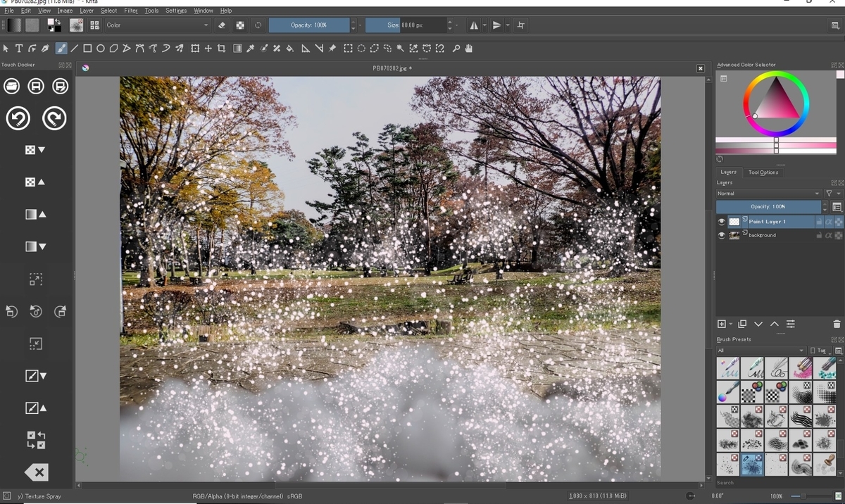The width and height of the screenshot is (845, 504).
Task: Move layer up with chevron
Action: coord(775,324)
